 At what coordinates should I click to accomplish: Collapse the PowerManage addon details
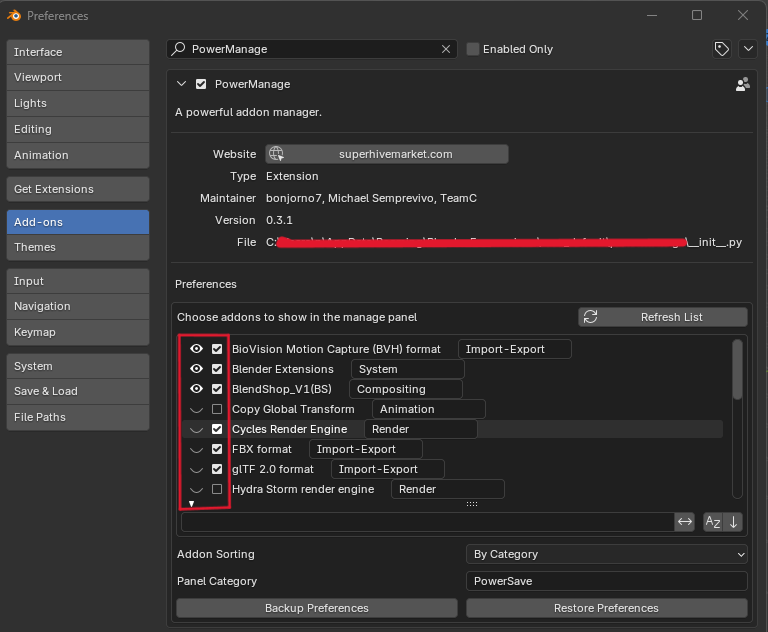(181, 85)
